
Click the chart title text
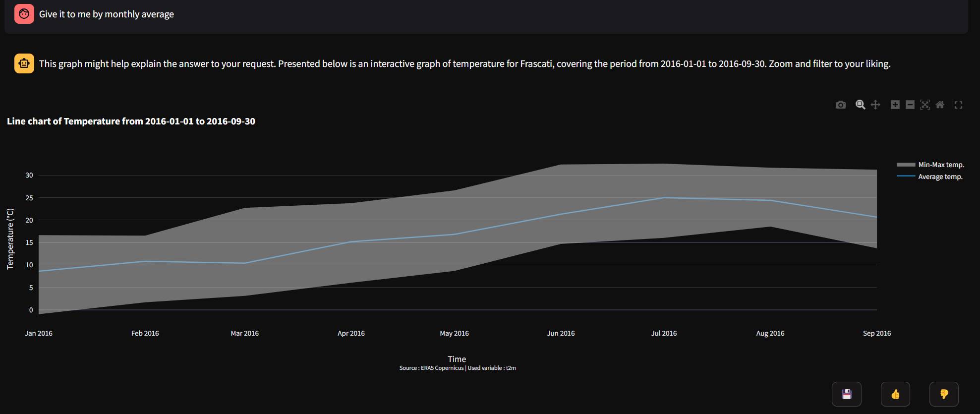click(x=131, y=121)
